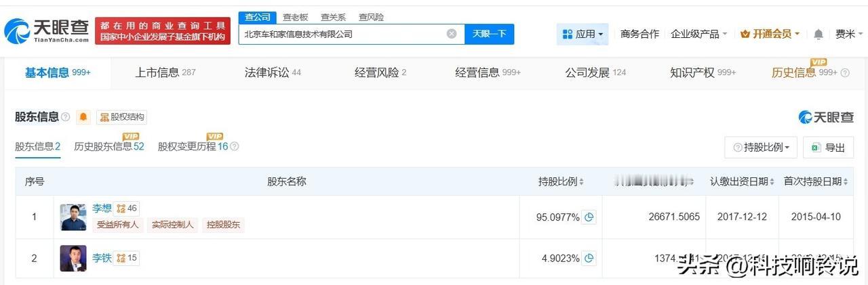The width and height of the screenshot is (868, 285).
Task: Switch to 上市信息 tab
Action: pyautogui.click(x=165, y=72)
